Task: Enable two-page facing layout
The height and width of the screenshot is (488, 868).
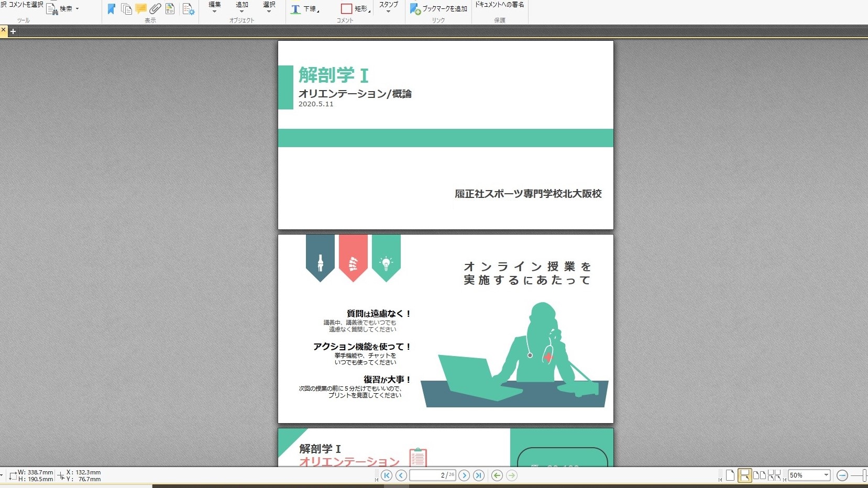Action: pos(759,475)
